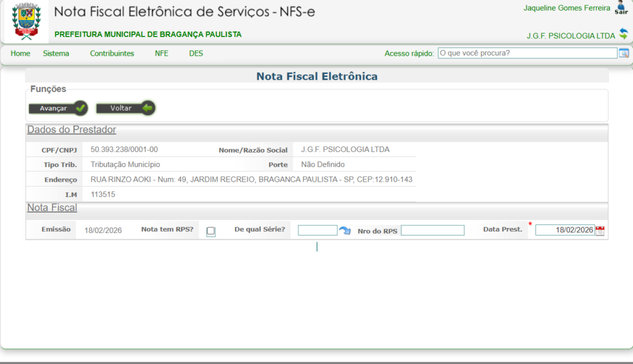Click the 'Nota Fiscal' section header

[52, 208]
